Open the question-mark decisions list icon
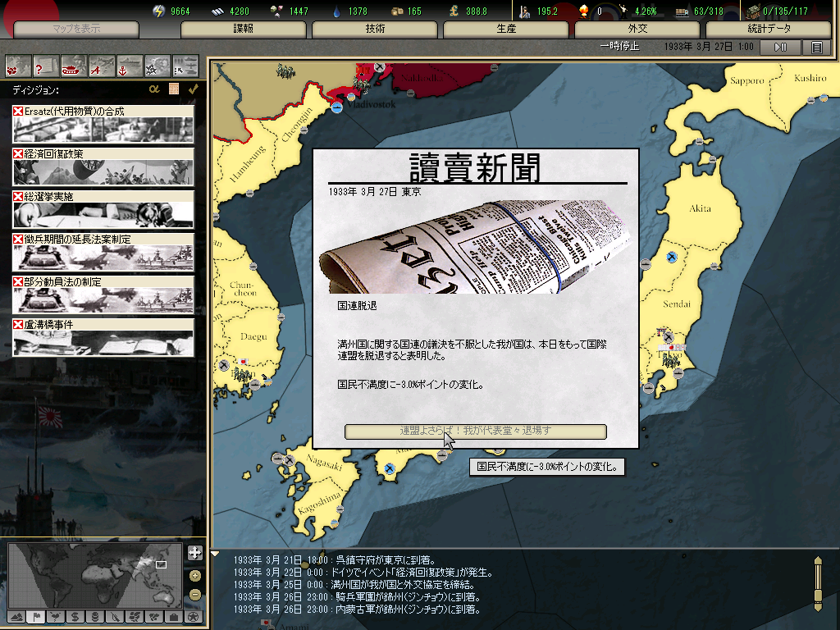This screenshot has height=630, width=840. point(46,66)
